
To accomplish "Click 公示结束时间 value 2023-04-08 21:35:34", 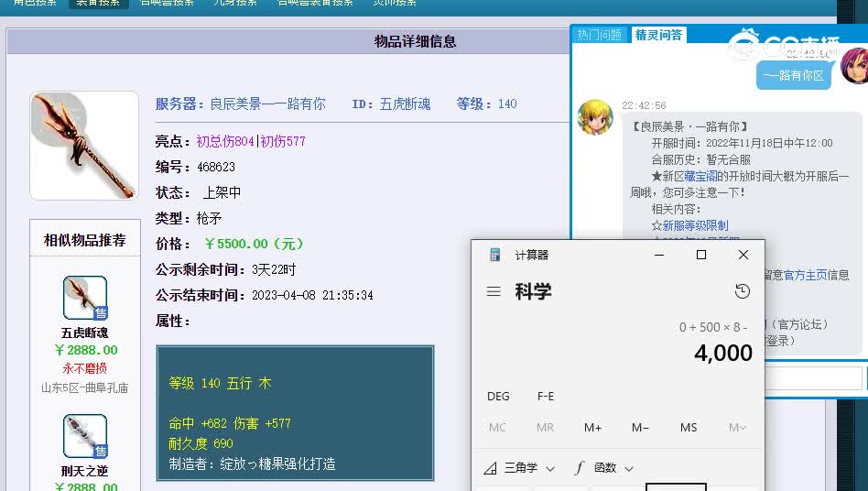I will (312, 295).
